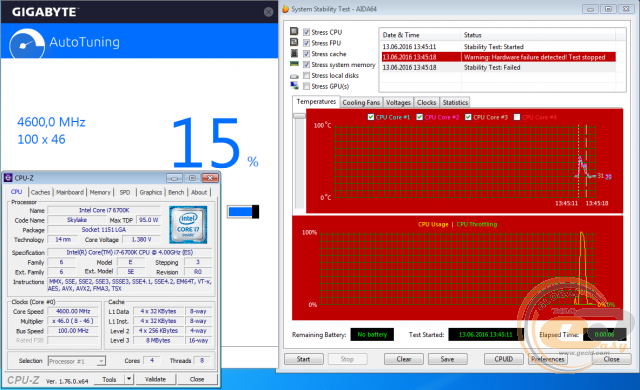The width and height of the screenshot is (640, 390).
Task: Open the Graphics tab in CPU-Z
Action: (x=151, y=192)
